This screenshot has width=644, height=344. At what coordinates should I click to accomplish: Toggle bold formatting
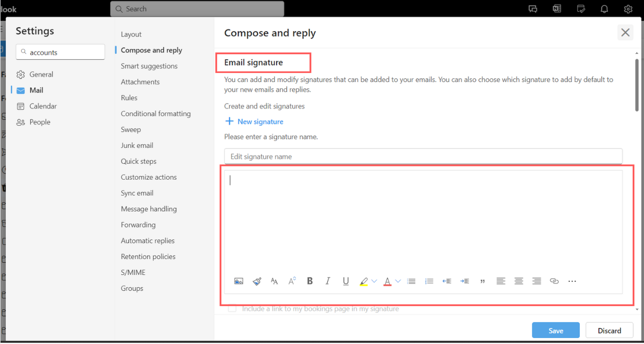(310, 281)
